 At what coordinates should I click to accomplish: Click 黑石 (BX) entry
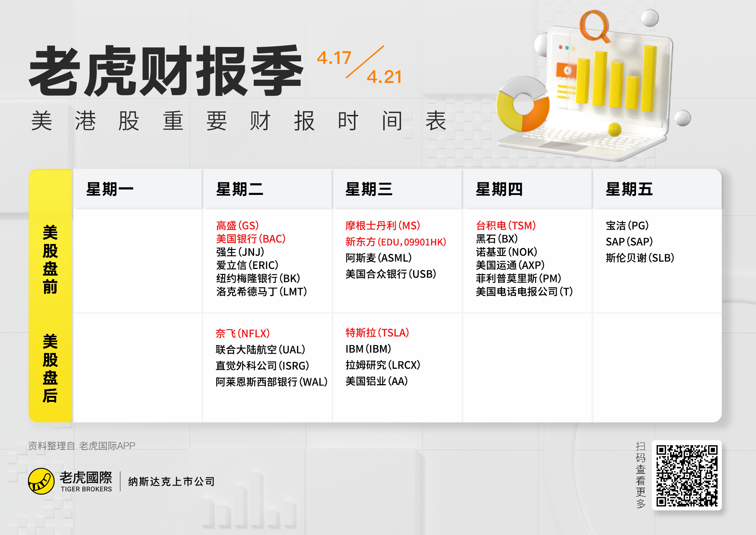click(497, 239)
